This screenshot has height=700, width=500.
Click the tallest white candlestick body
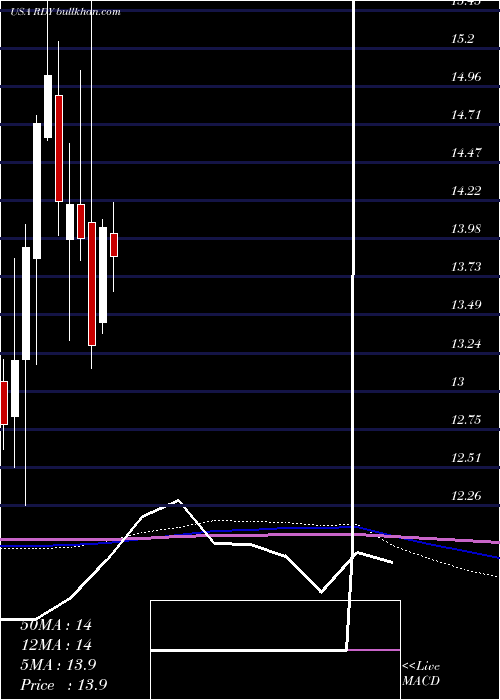point(37,191)
